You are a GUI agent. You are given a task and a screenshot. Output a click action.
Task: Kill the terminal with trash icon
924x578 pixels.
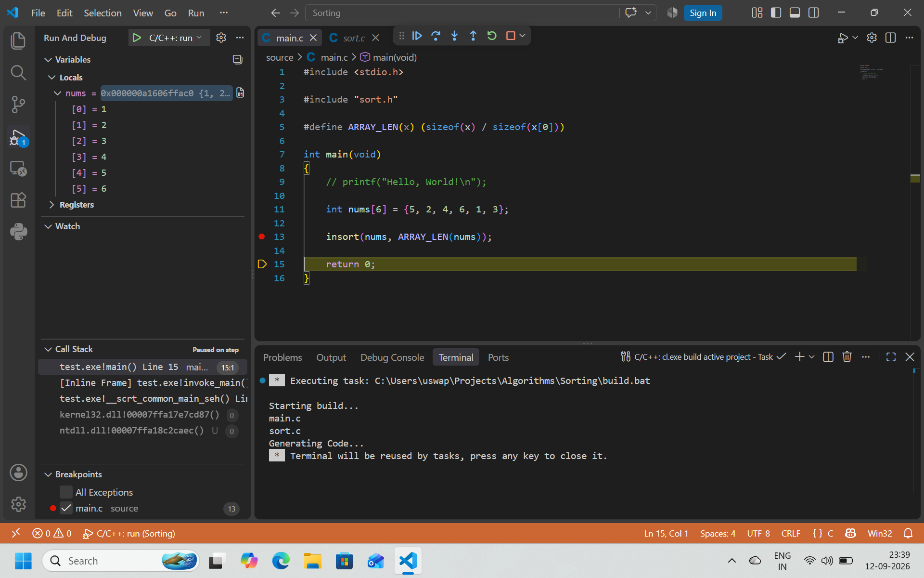[847, 357]
